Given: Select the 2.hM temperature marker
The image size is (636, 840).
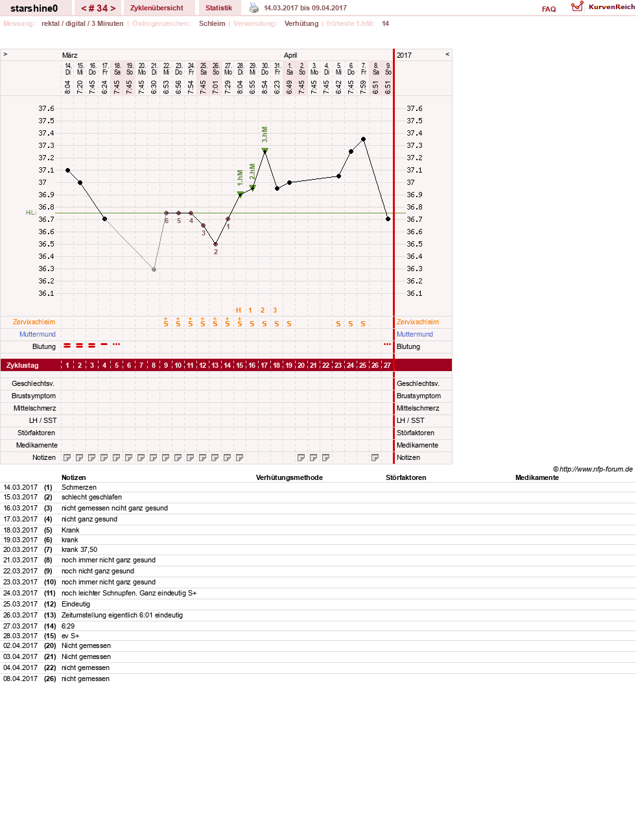Looking at the screenshot, I should 252,187.
